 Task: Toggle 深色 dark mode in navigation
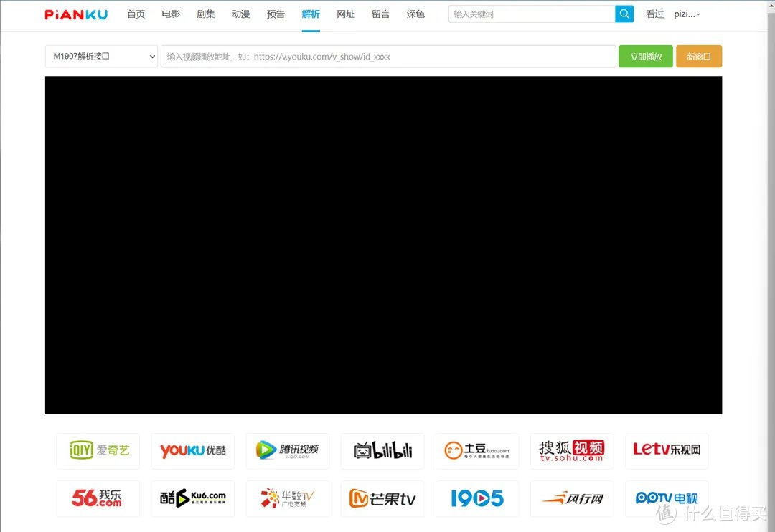(x=415, y=14)
